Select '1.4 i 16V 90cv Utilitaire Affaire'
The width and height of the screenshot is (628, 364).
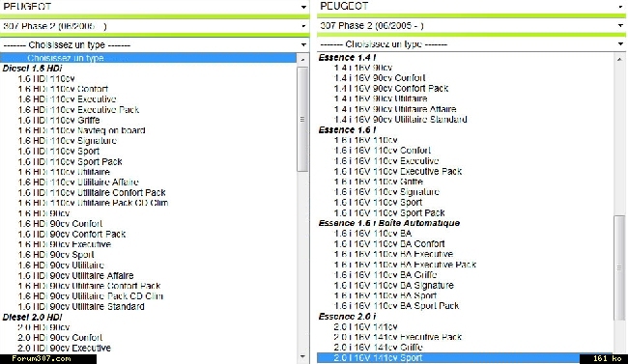pos(395,109)
